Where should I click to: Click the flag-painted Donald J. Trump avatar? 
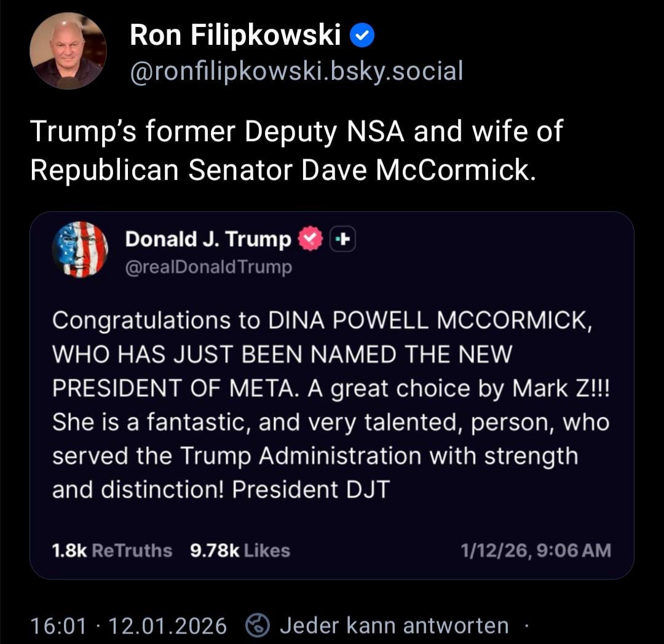pos(80,249)
